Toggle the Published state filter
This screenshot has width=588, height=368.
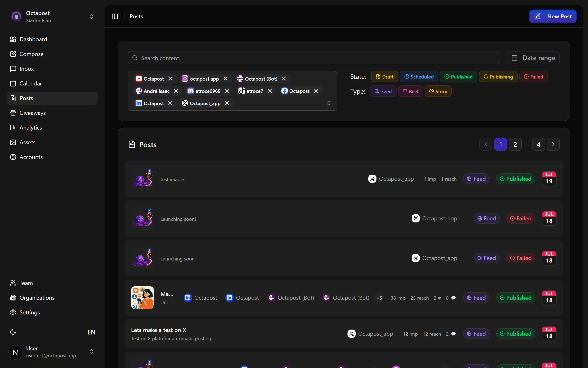(459, 77)
